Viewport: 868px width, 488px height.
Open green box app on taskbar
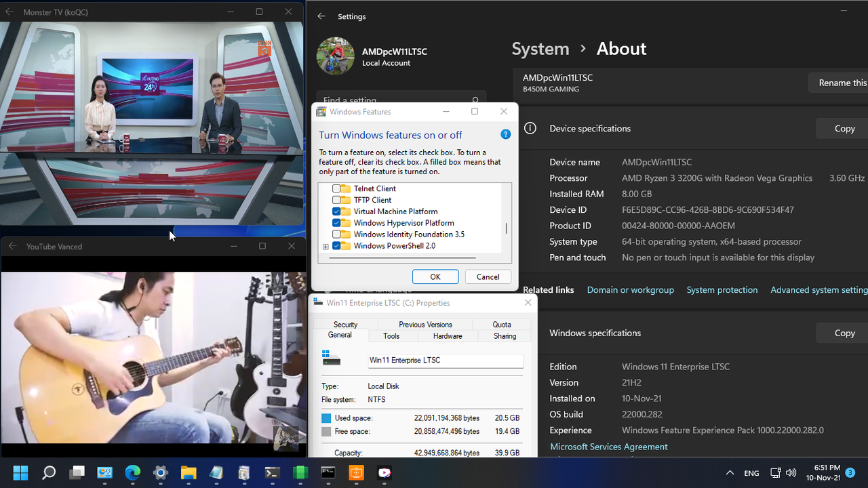click(300, 472)
